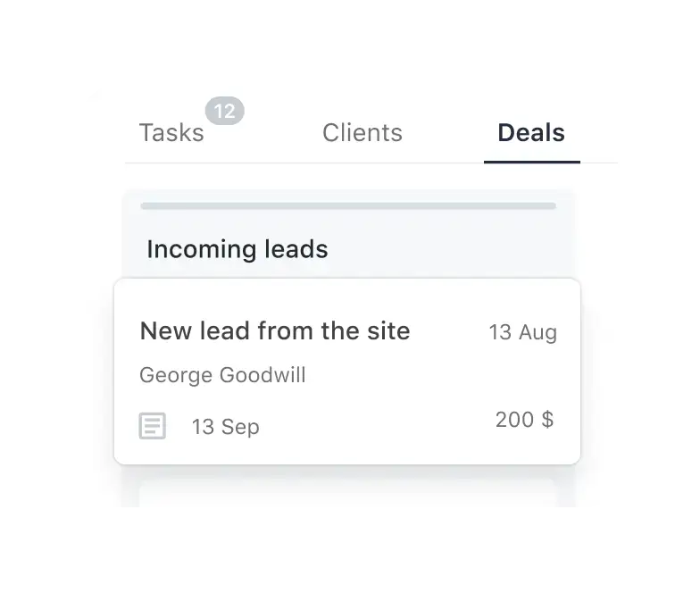Screen dimensions: 700x593
Task: Click blank space between 13 Sep and 200 $
Action: tap(375, 425)
